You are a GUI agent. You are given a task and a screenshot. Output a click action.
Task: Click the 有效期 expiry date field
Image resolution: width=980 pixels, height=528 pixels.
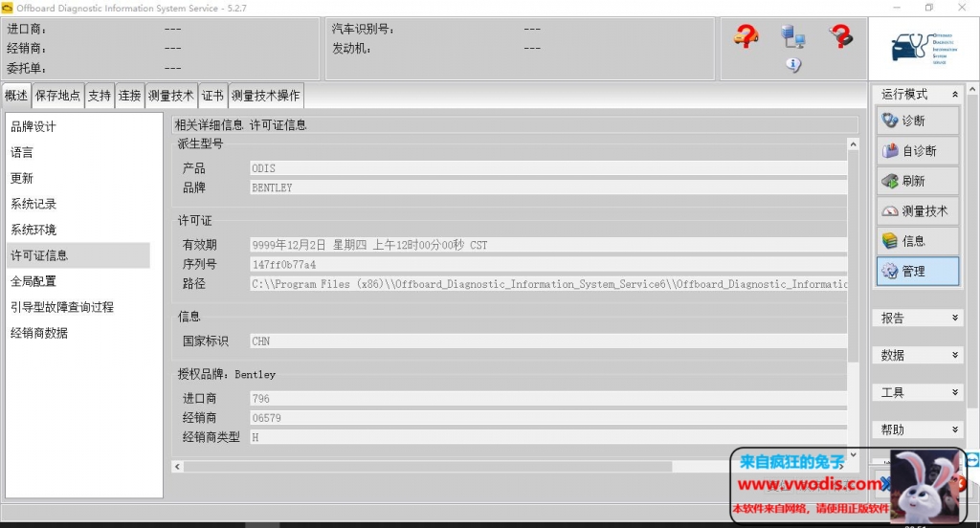548,245
